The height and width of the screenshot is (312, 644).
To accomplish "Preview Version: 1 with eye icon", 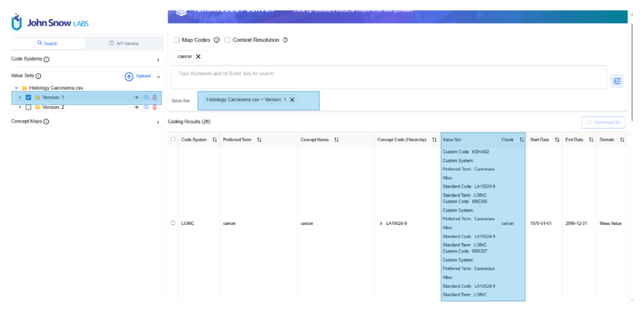I will pyautogui.click(x=137, y=98).
